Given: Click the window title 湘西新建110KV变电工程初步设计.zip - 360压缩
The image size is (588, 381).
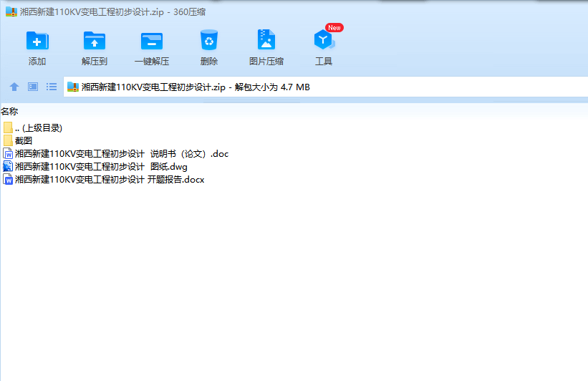Looking at the screenshot, I should click(x=112, y=12).
